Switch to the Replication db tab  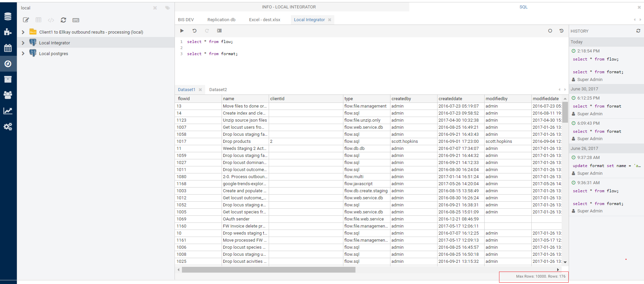click(x=221, y=20)
